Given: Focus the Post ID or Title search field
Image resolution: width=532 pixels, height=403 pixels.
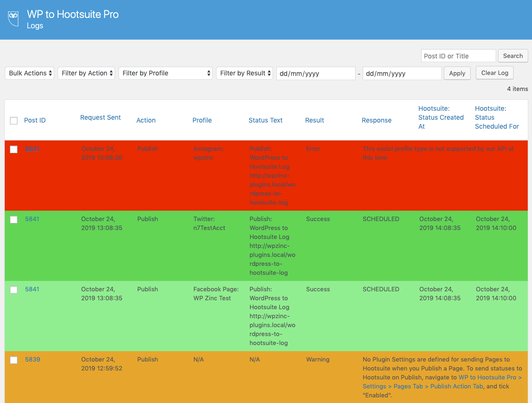Looking at the screenshot, I should [x=458, y=56].
